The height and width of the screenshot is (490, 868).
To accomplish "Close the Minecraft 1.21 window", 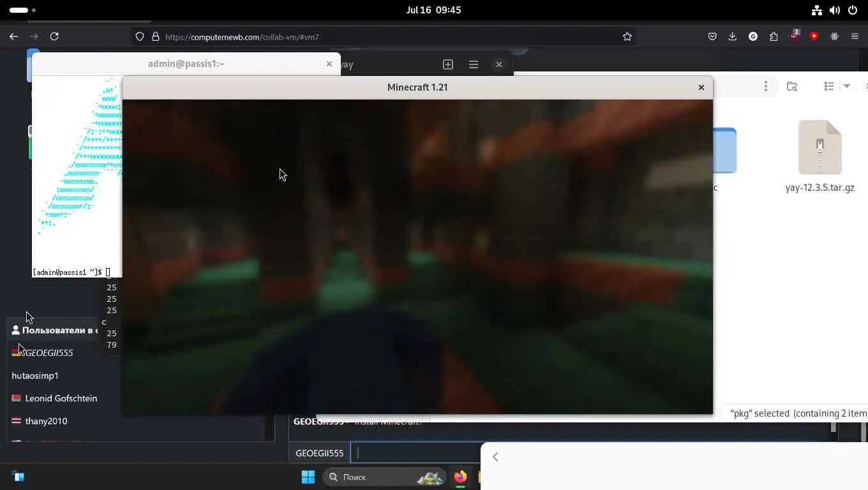I will (x=701, y=87).
